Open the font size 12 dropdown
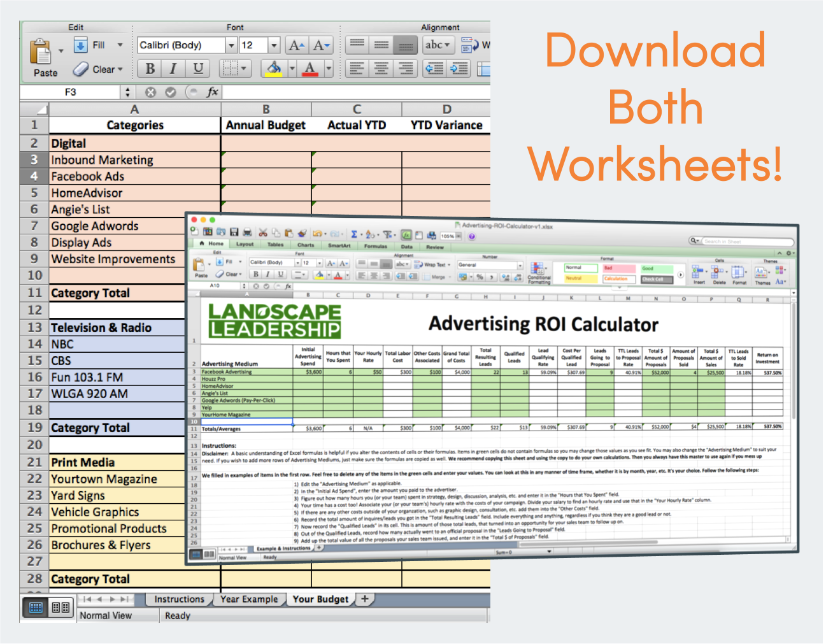Viewport: 826px width, 644px height. coord(274,45)
